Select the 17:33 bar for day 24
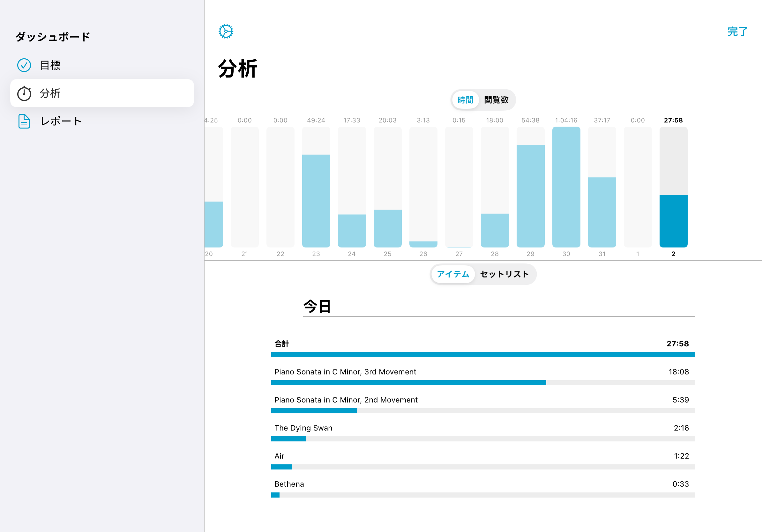This screenshot has height=532, width=762. [352, 187]
